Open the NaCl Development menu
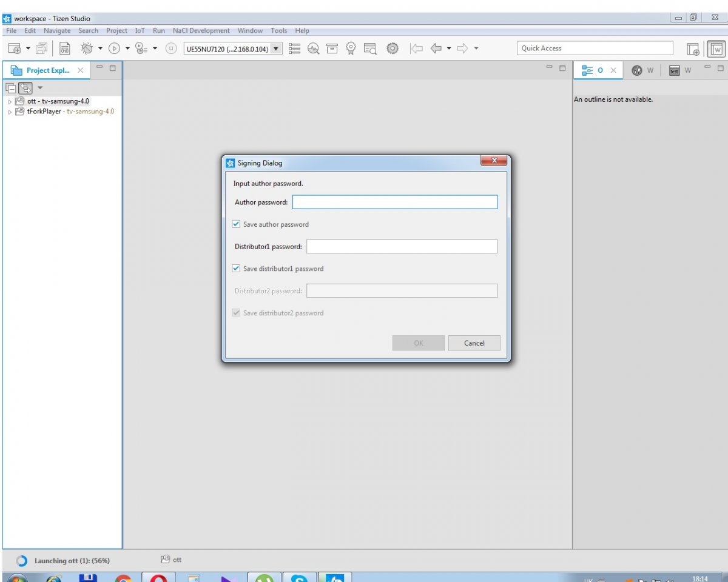 coord(201,31)
